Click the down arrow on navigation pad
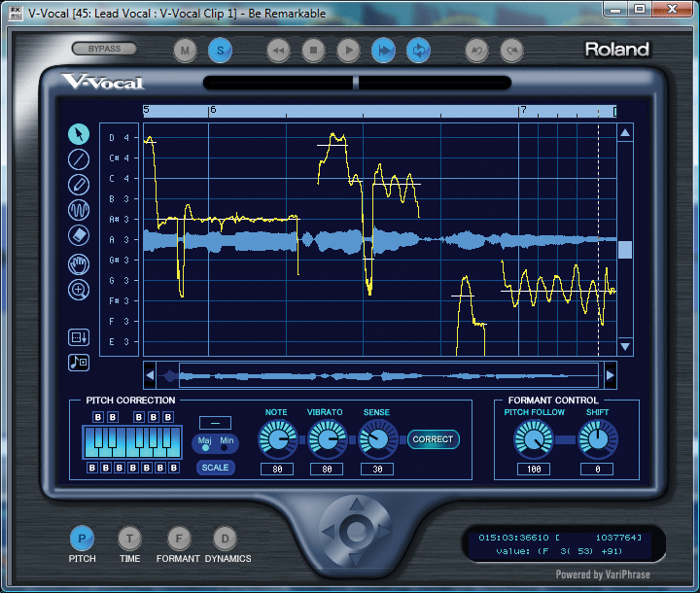 pos(356,558)
